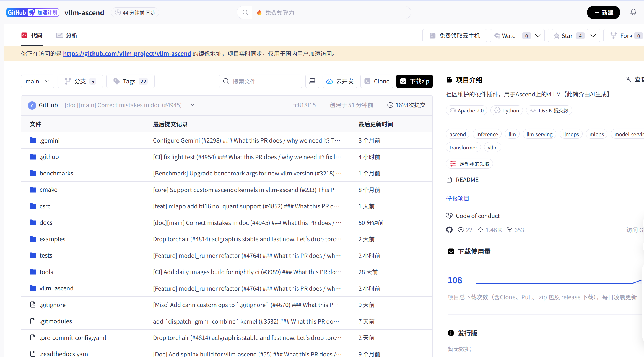Click the README file icon in sidebar
The height and width of the screenshot is (357, 644).
coord(449,180)
